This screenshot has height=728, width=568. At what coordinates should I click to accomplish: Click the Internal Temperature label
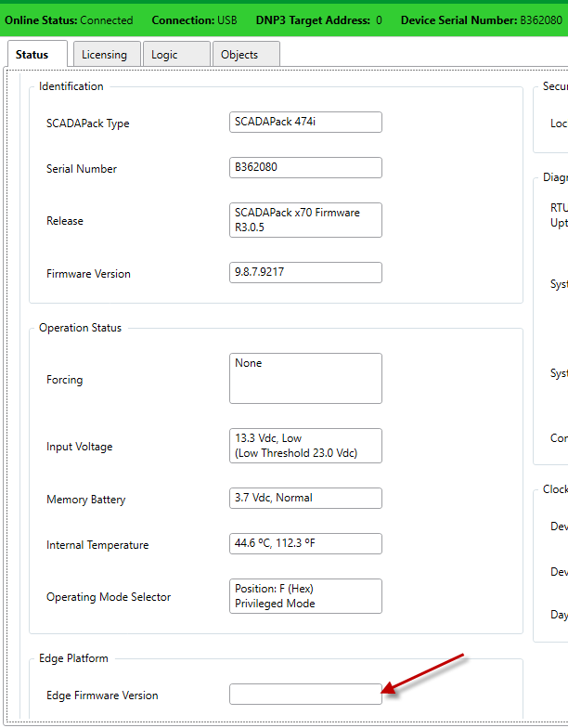point(97,545)
